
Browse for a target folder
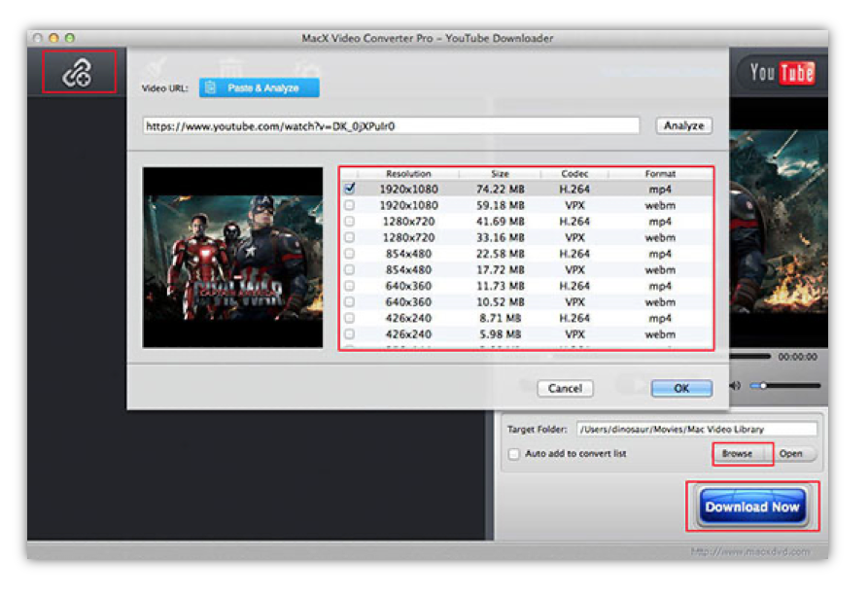pyautogui.click(x=738, y=454)
